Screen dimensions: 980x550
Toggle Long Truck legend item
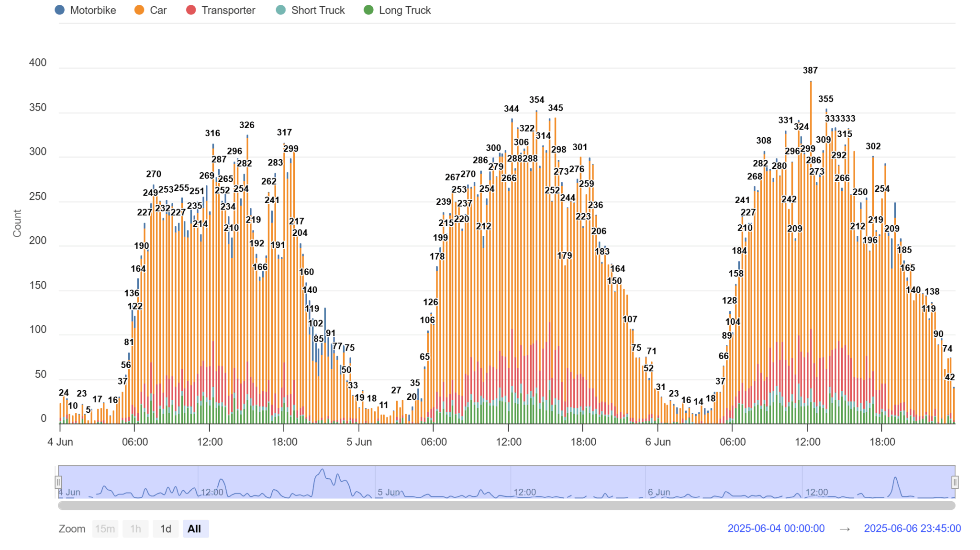point(404,10)
